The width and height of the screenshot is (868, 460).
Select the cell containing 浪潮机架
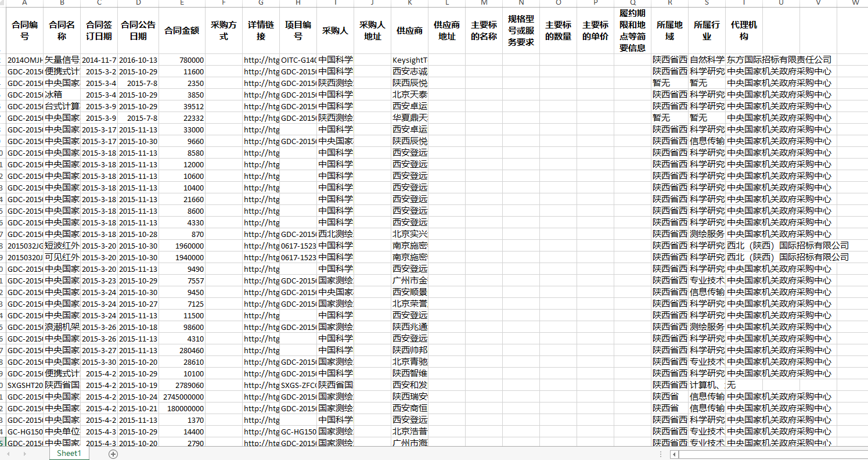click(62, 327)
